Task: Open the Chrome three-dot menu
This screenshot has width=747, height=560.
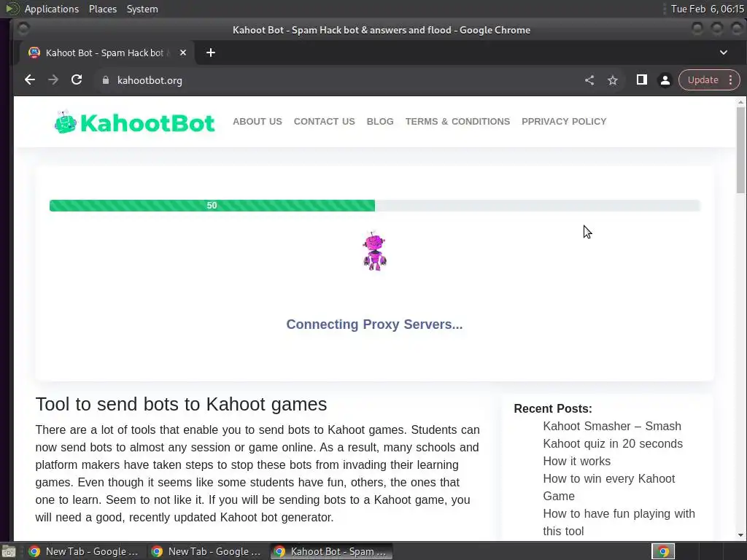Action: click(x=731, y=80)
